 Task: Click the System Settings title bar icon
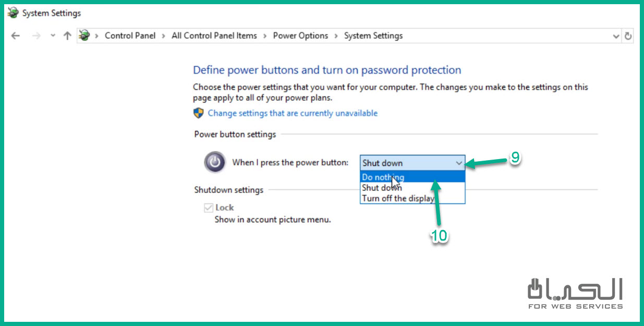pyautogui.click(x=13, y=13)
